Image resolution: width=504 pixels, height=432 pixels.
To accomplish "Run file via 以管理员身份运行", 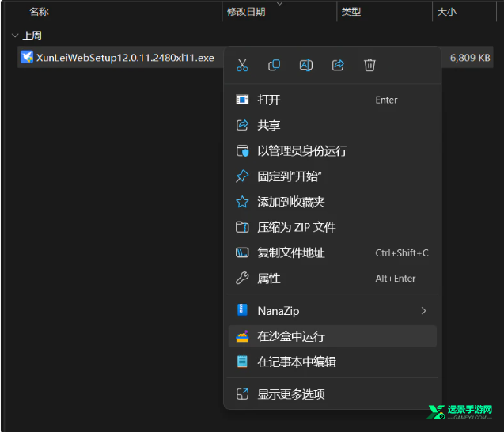I will (x=332, y=151).
